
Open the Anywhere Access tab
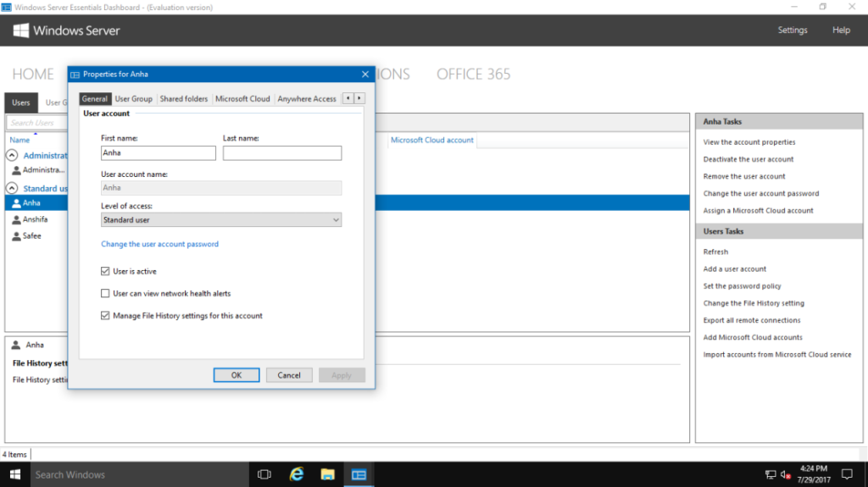coord(307,98)
